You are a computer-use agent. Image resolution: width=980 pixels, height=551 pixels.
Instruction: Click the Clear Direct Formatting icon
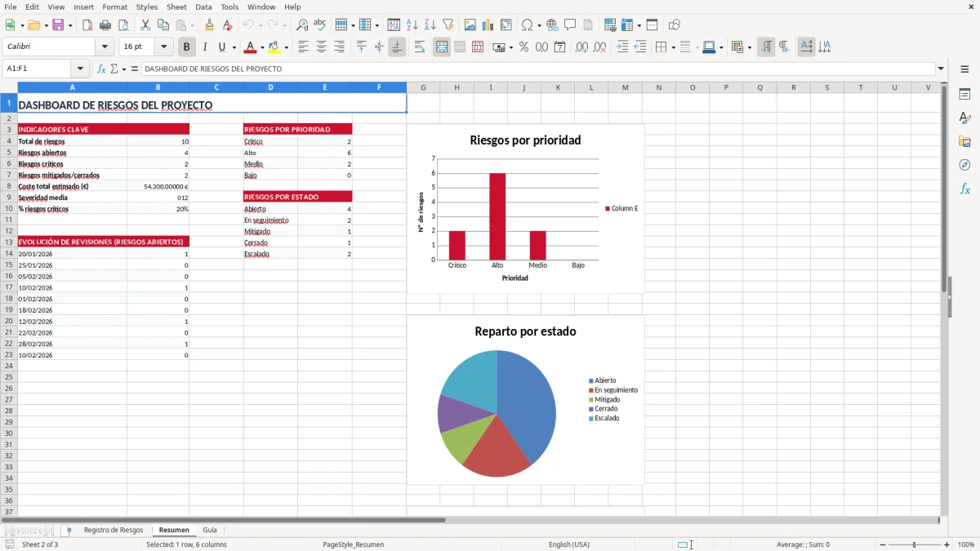[x=227, y=25]
